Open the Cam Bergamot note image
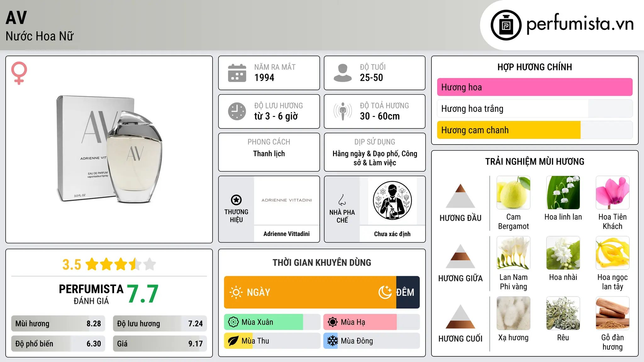Viewport: 644px width, 362px height. point(514,193)
